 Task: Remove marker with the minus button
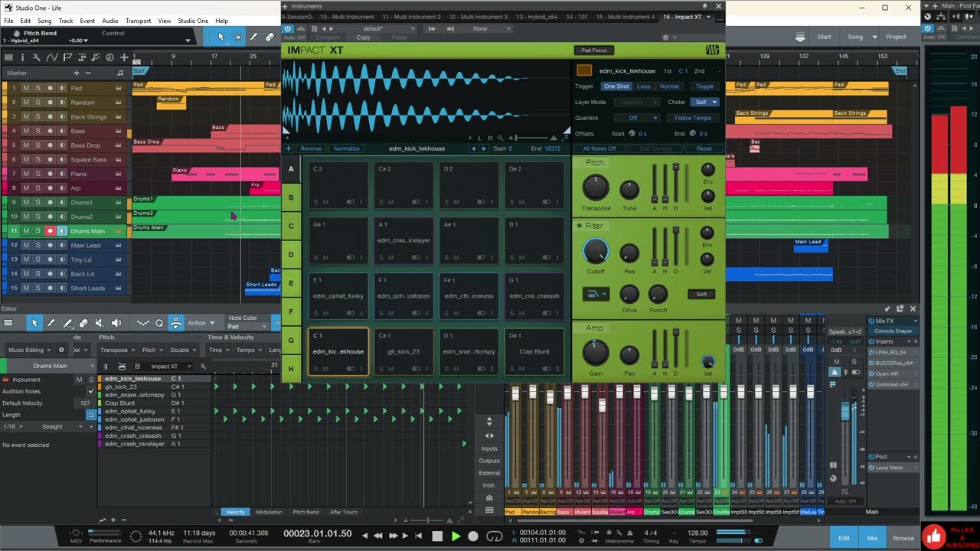pos(89,73)
